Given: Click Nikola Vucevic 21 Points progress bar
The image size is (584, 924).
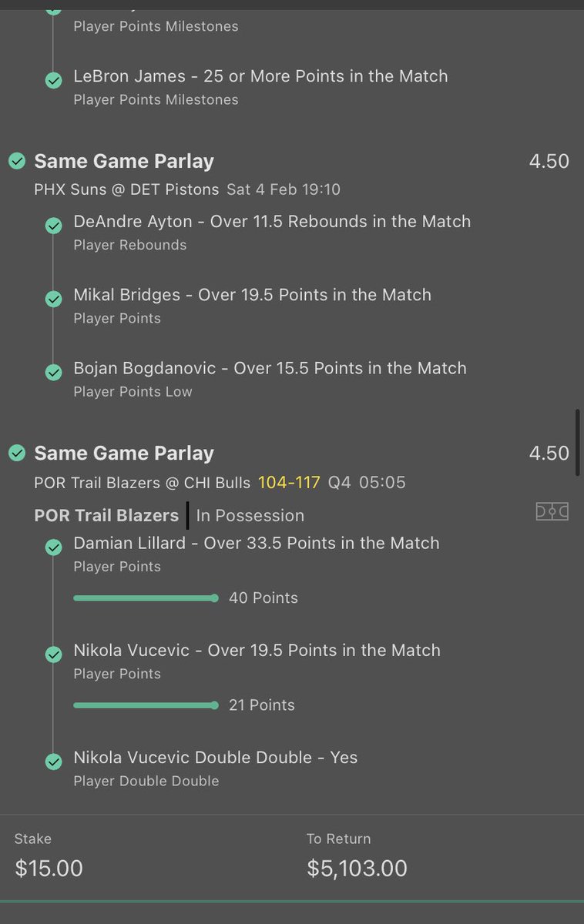Looking at the screenshot, I should pyautogui.click(x=146, y=705).
